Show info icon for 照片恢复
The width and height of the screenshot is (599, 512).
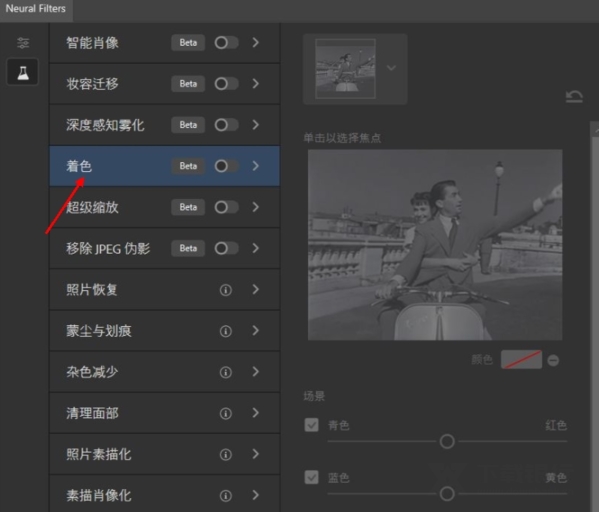pos(226,290)
